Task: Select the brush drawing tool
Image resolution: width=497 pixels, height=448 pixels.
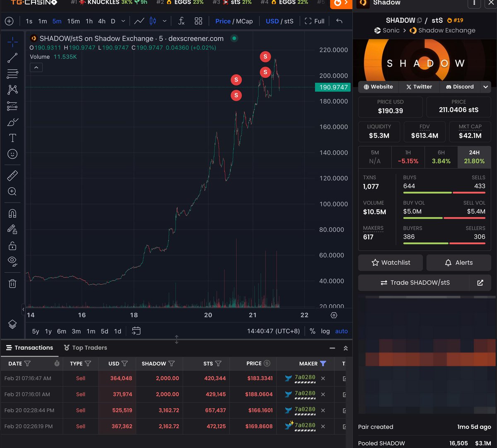Action: tap(12, 122)
